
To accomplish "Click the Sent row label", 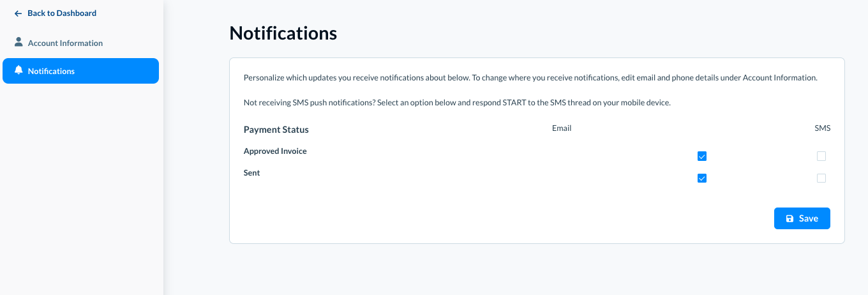I will [252, 173].
